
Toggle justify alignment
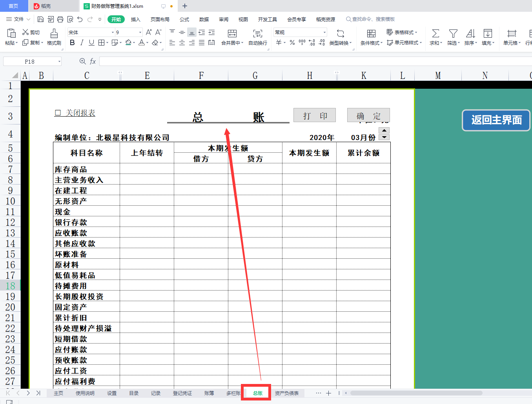[x=202, y=42]
